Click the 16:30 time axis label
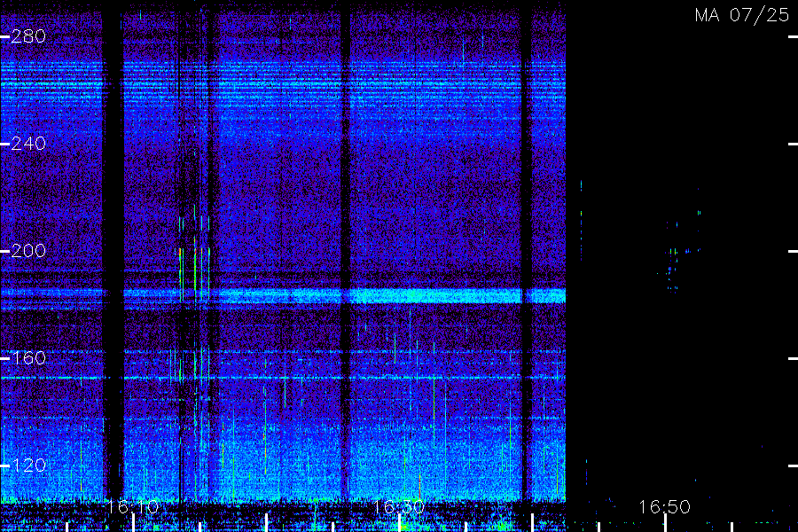This screenshot has height=532, width=798. click(398, 507)
